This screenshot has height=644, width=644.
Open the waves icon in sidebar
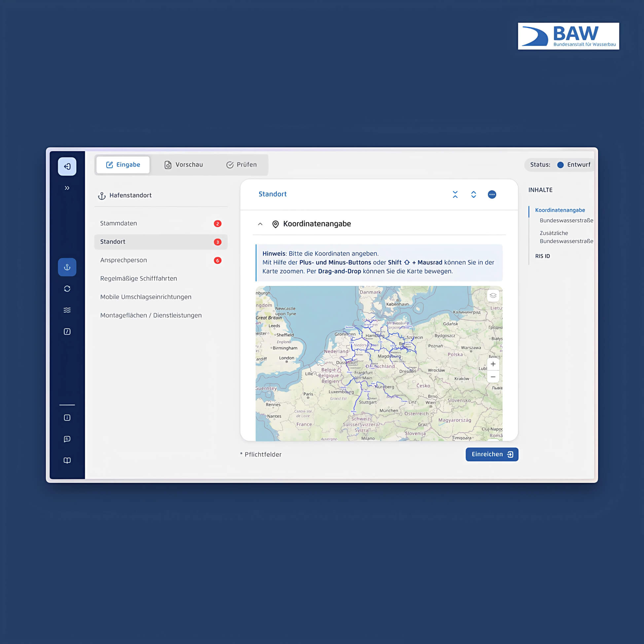(67, 310)
